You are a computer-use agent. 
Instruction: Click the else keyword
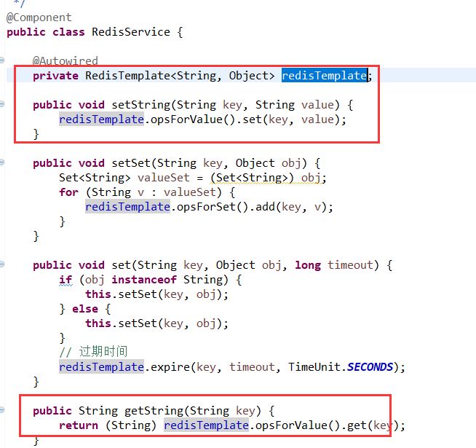tap(85, 309)
